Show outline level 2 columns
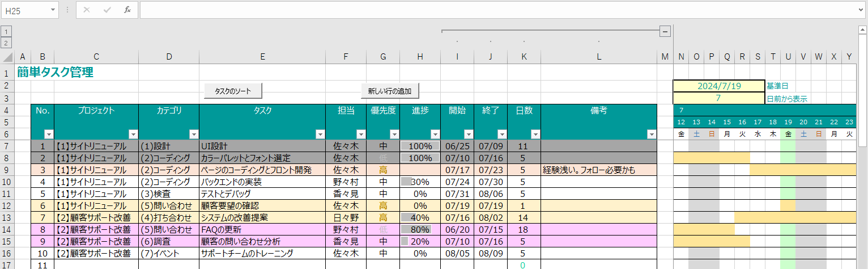Screen dimensions: 868x269 [6, 43]
